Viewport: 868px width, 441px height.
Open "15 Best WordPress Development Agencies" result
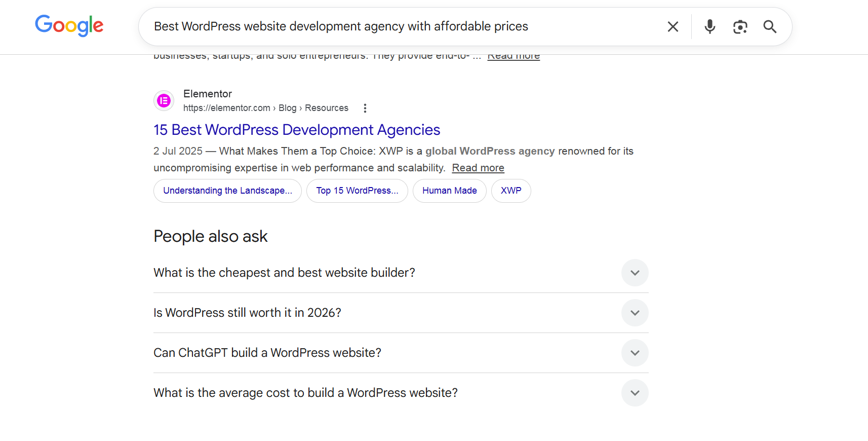tap(297, 130)
